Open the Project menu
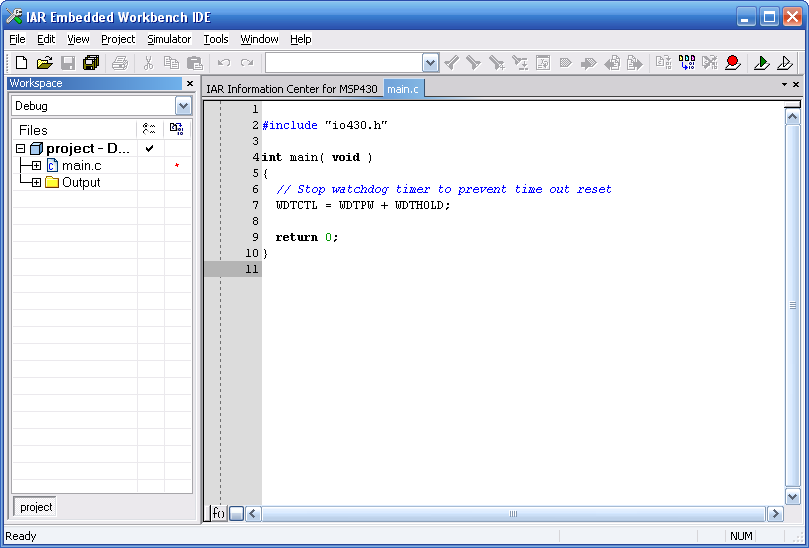The width and height of the screenshot is (809, 548). [x=118, y=39]
